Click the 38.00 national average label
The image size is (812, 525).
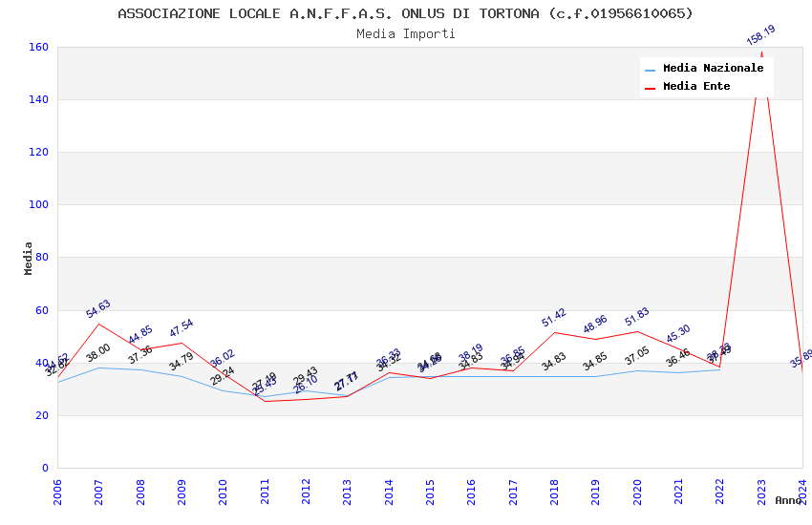[97, 353]
